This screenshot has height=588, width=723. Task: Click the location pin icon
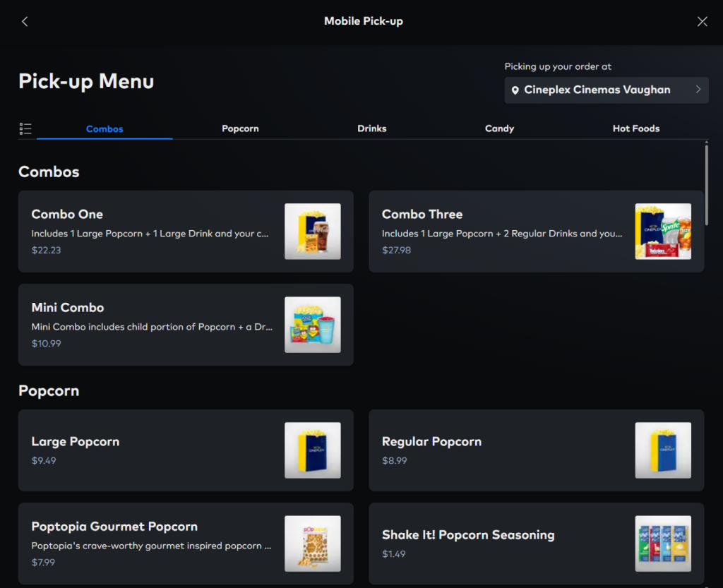click(515, 90)
